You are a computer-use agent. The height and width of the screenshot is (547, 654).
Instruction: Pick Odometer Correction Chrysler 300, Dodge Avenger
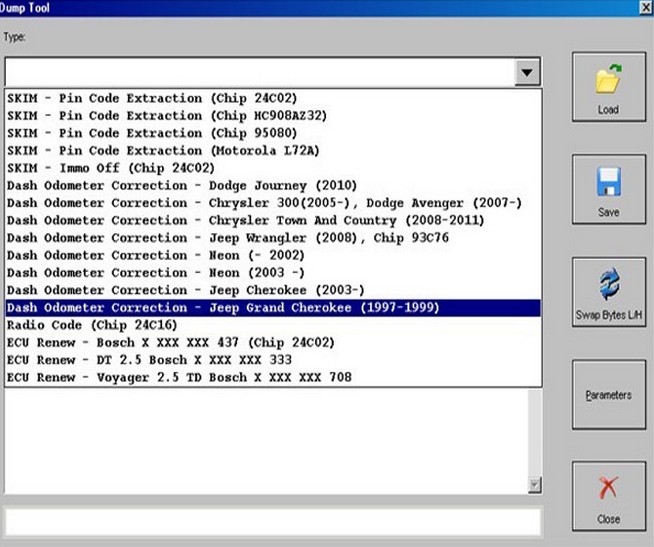pos(273,203)
